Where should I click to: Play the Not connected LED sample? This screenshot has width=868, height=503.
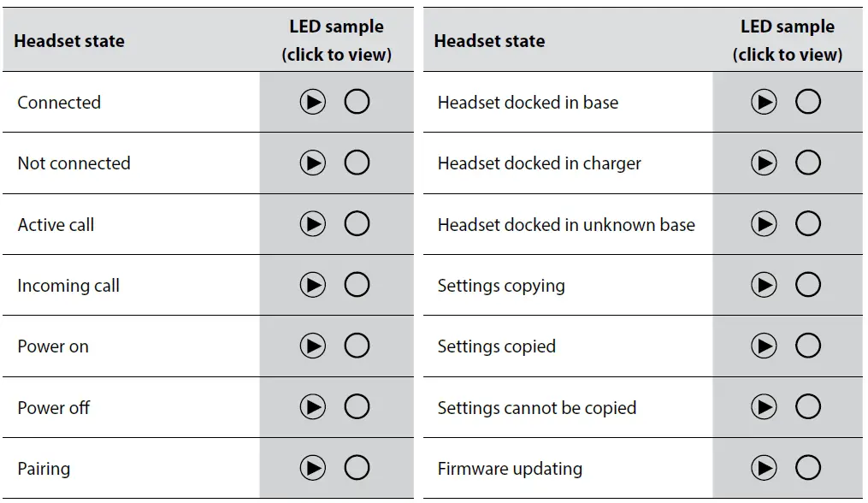pos(313,163)
